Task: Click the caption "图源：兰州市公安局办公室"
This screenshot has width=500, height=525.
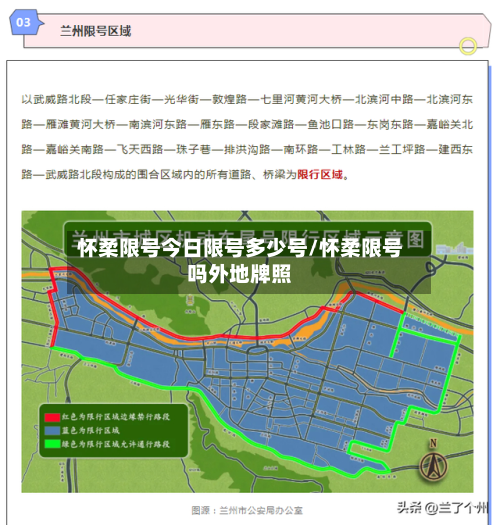Action: [x=247, y=510]
